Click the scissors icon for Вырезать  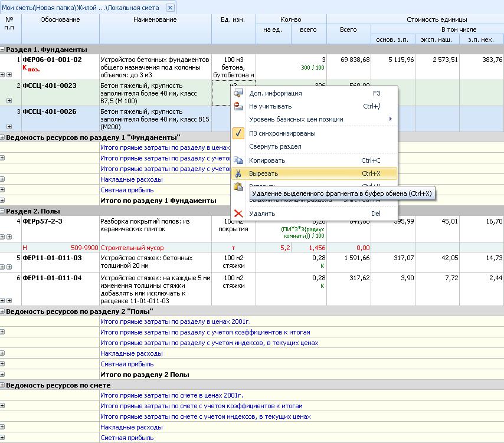pyautogui.click(x=238, y=173)
